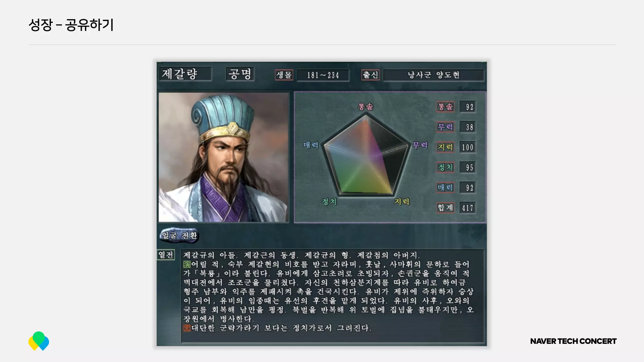Click the 낭사군 양도현 birthplace field

(x=434, y=75)
